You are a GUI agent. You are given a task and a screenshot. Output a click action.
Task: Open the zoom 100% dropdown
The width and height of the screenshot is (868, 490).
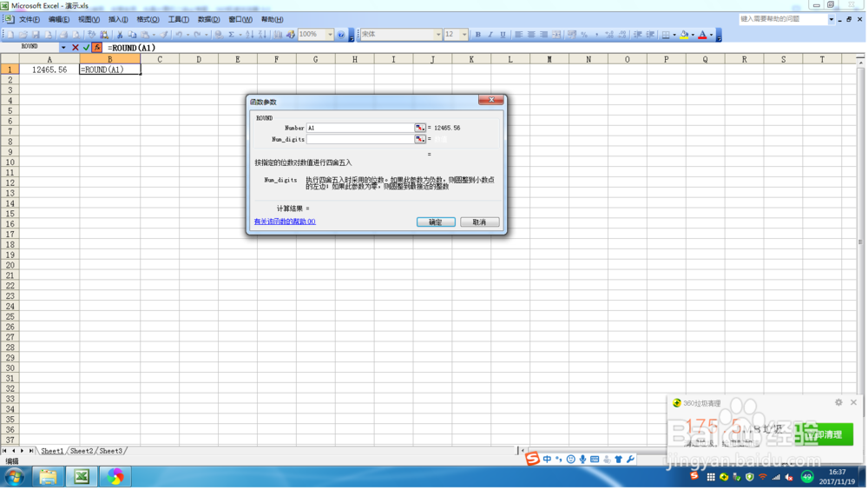331,35
